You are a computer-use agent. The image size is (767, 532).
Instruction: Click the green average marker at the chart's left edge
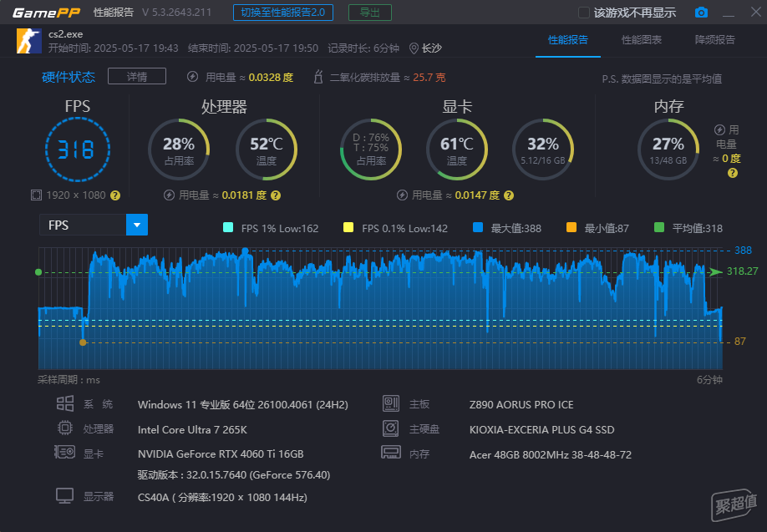[x=38, y=272]
